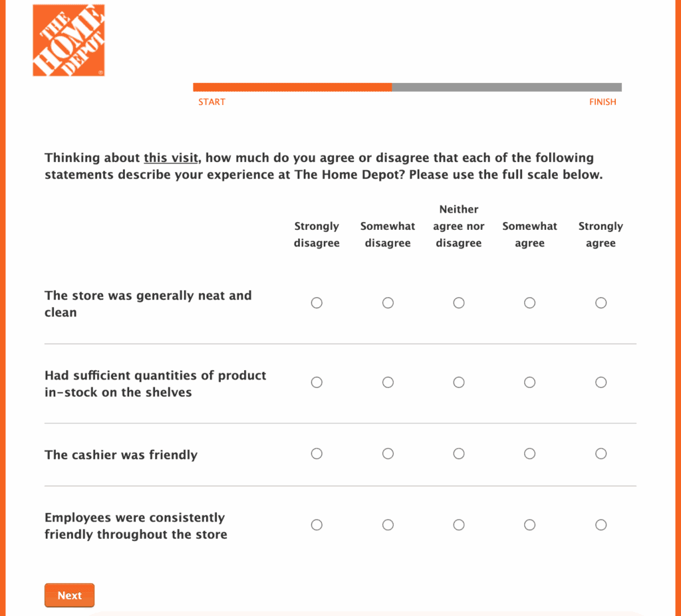Click the underlined 'this visit' text
Image resolution: width=681 pixels, height=616 pixels.
(171, 158)
